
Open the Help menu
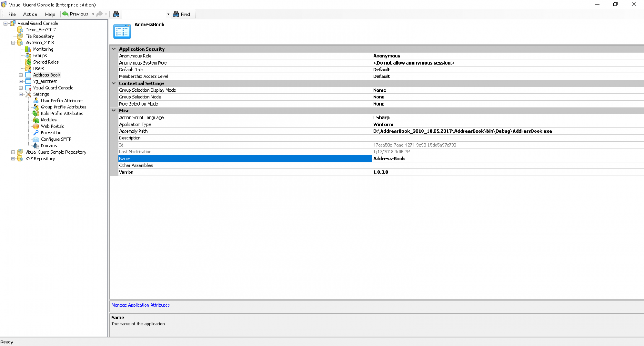50,14
